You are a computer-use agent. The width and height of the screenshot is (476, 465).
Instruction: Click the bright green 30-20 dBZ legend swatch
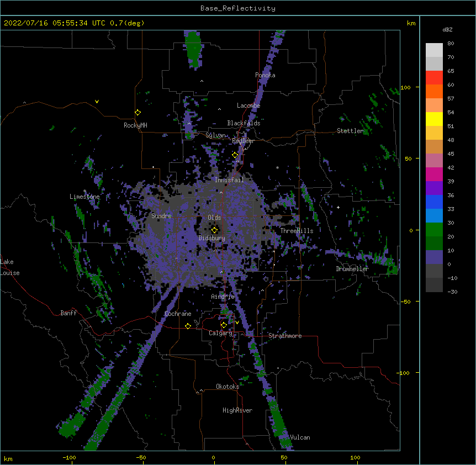[434, 230]
